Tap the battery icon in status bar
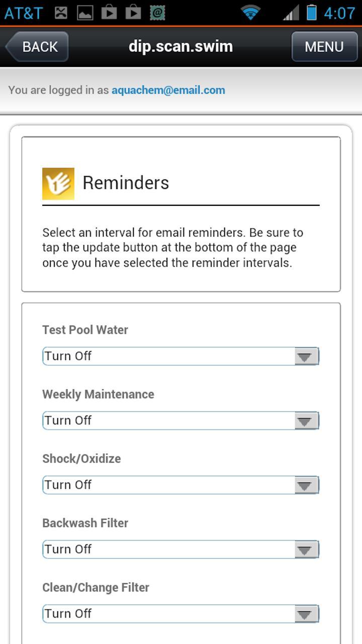The image size is (362, 644). (312, 13)
